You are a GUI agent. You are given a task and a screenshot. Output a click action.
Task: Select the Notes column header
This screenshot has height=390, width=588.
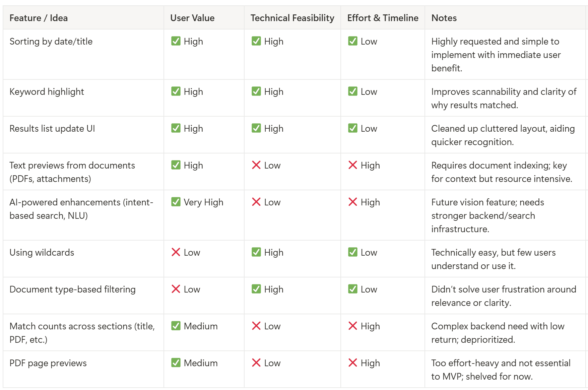(506, 18)
